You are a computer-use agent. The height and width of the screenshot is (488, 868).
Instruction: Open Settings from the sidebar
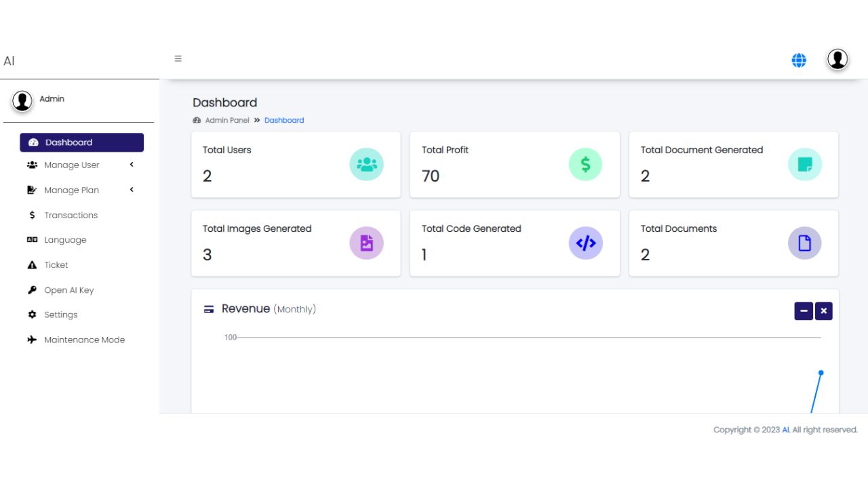[60, 315]
